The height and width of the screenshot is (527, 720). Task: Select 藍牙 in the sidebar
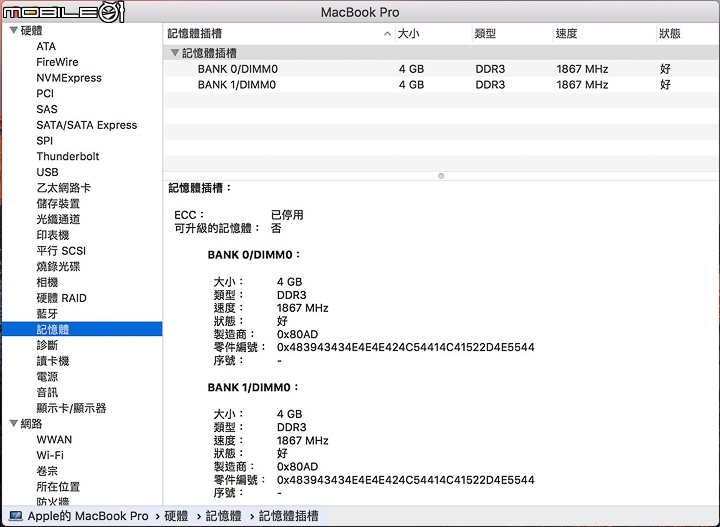pos(47,314)
